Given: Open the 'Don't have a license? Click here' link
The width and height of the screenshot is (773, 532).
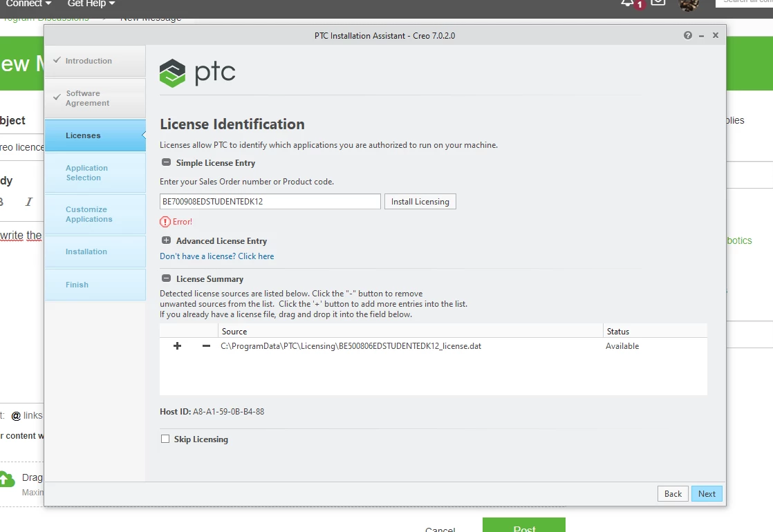Looking at the screenshot, I should tap(217, 256).
